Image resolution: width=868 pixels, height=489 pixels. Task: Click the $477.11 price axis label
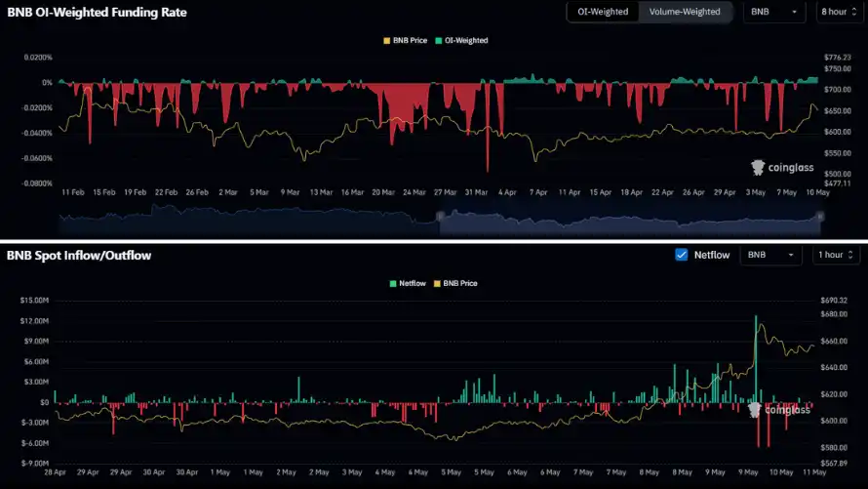tap(838, 183)
